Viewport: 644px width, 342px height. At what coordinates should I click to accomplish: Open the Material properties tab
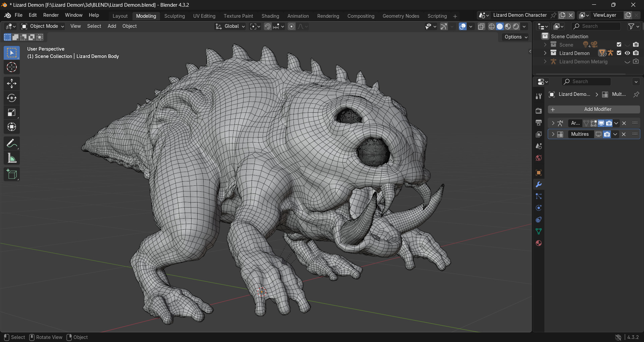click(x=539, y=243)
